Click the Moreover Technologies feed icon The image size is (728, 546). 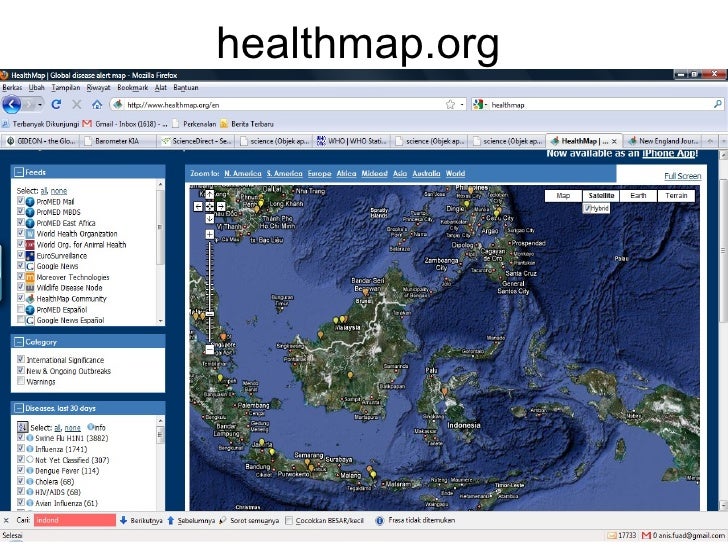click(x=30, y=277)
